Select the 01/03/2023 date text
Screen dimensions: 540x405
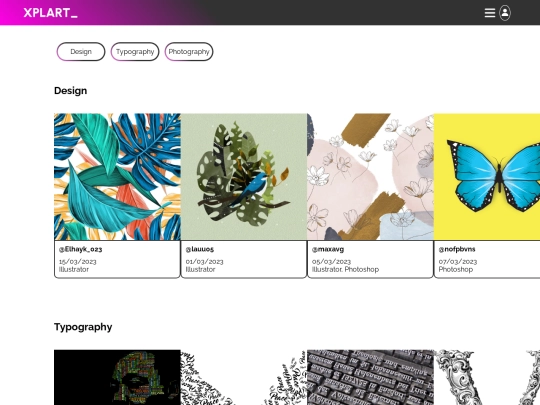[205, 261]
